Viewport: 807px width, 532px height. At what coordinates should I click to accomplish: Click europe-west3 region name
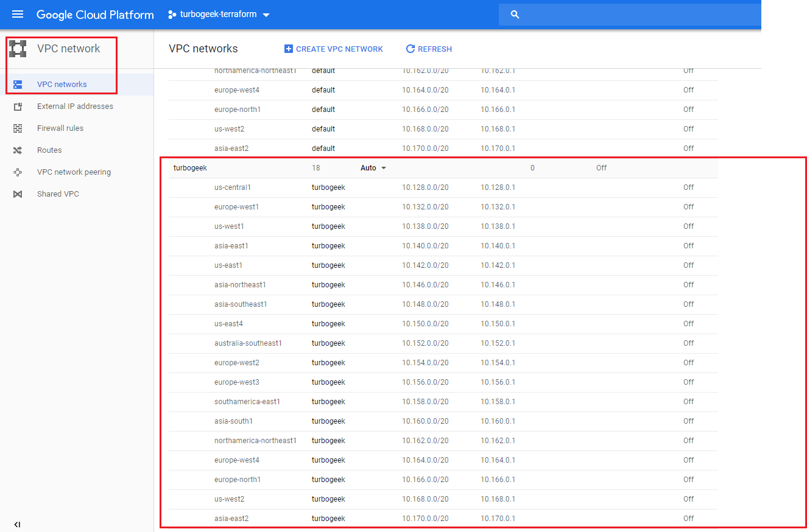pyautogui.click(x=237, y=382)
